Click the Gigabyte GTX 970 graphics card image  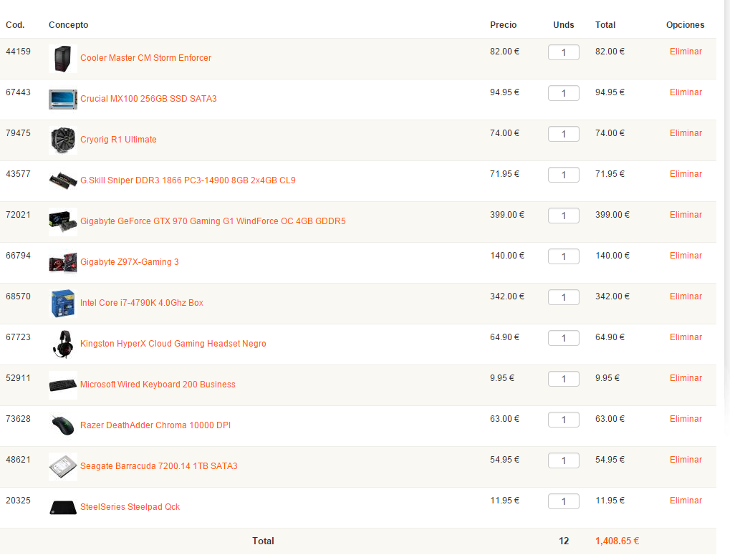click(x=63, y=222)
